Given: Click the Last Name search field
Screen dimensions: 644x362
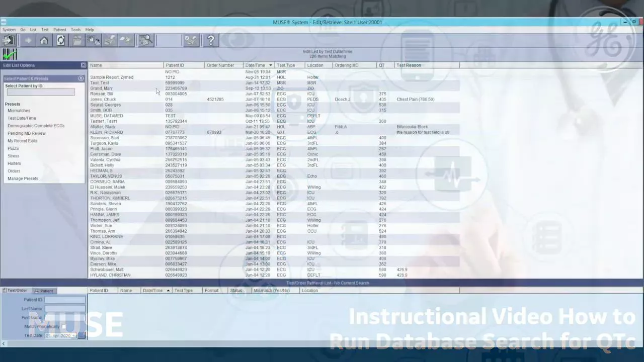Looking at the screenshot, I should click(x=65, y=309).
